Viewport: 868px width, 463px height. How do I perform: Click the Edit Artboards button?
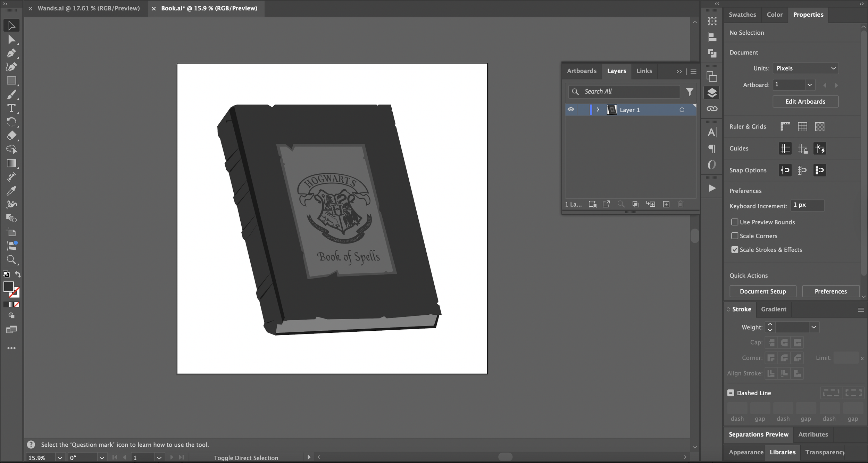805,102
